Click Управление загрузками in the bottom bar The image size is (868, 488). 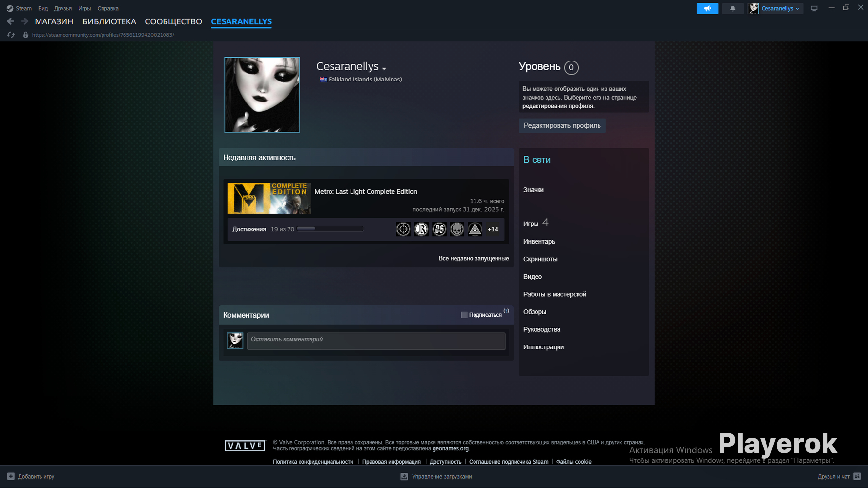click(x=442, y=477)
